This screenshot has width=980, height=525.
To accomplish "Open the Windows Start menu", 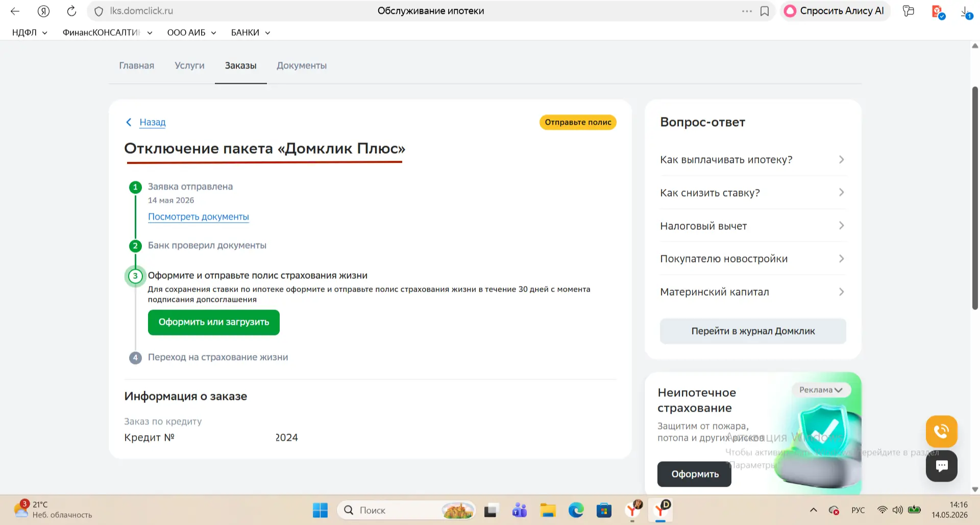I will coord(320,510).
